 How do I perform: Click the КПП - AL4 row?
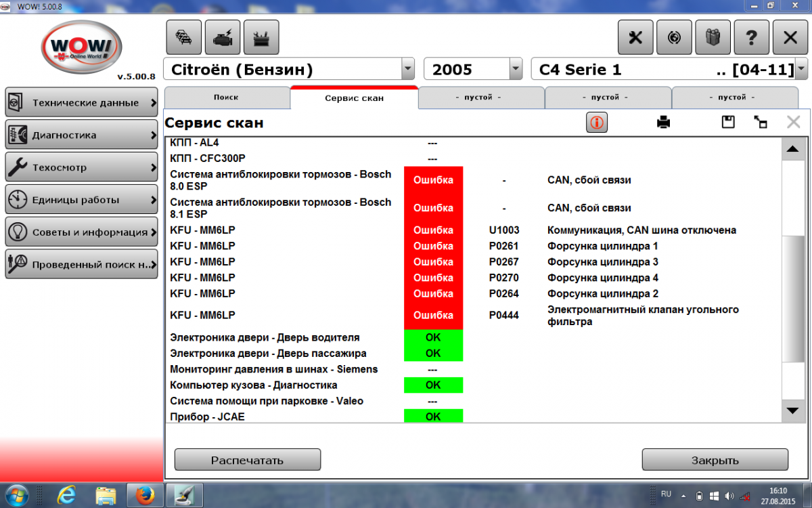[x=474, y=143]
